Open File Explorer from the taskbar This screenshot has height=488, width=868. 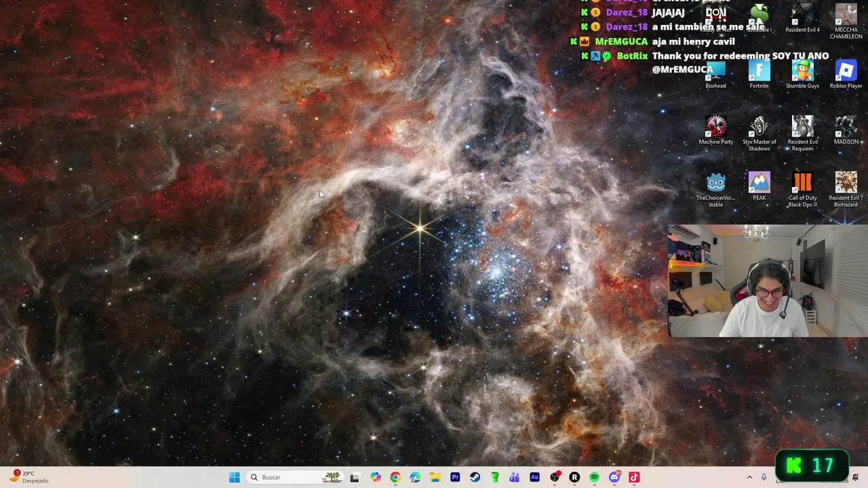435,477
